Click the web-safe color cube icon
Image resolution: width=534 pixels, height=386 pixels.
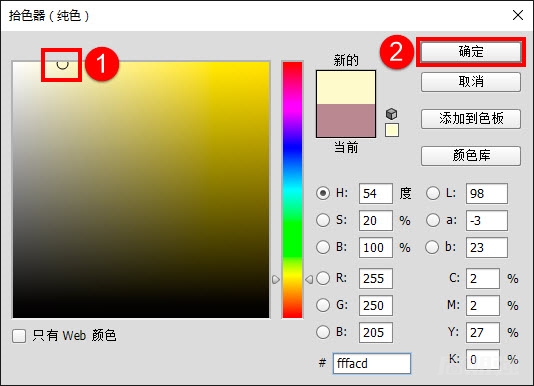pos(392,114)
